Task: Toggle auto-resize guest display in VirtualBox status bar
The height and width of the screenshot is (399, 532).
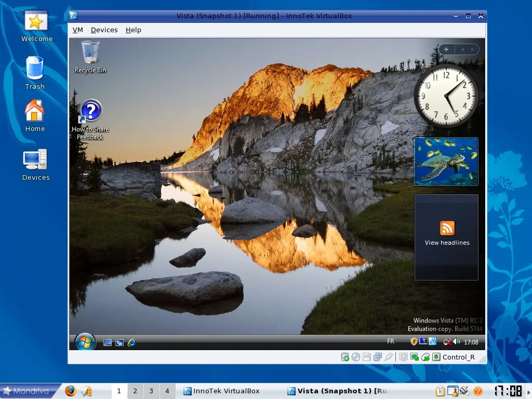Action: tap(415, 357)
